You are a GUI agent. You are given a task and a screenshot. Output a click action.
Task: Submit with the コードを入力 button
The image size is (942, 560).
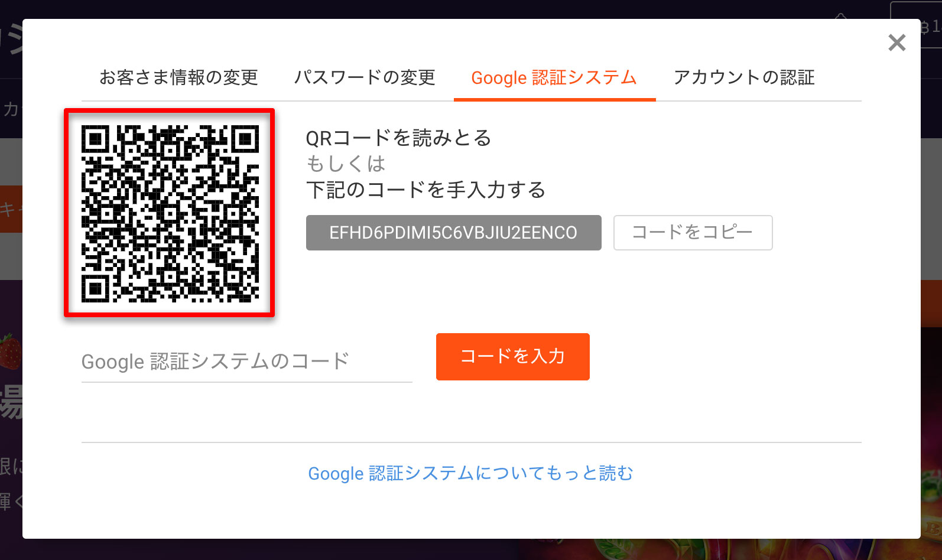coord(512,356)
